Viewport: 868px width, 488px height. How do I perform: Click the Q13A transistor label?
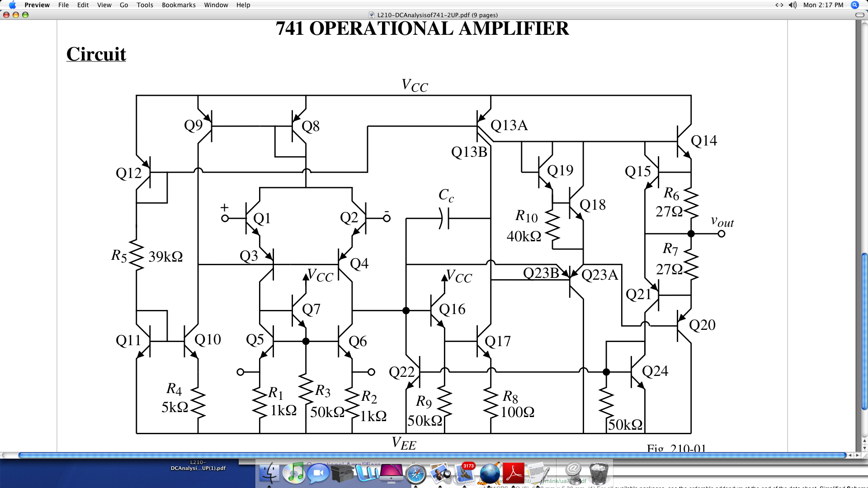pyautogui.click(x=509, y=125)
